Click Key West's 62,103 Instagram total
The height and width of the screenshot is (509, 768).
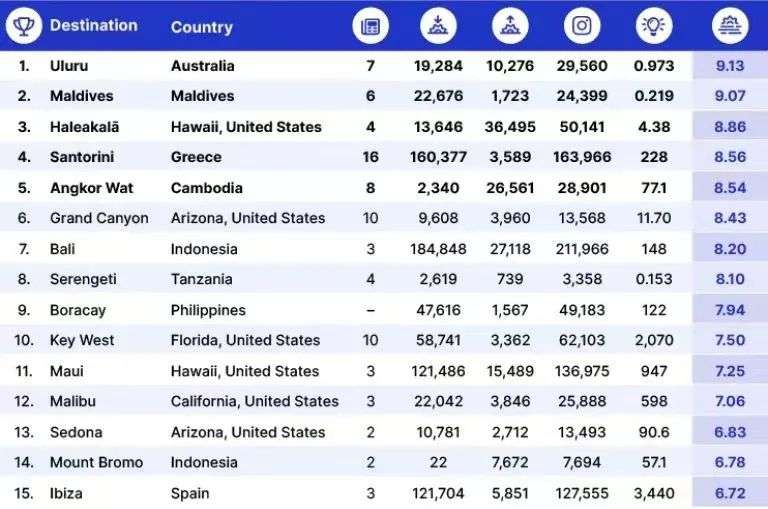click(x=582, y=340)
